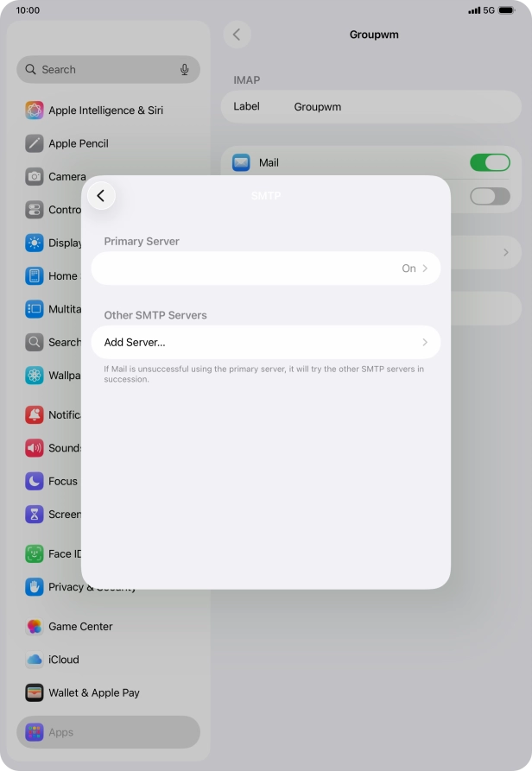Tap the back arrow in SMTP dialog

[x=101, y=196]
